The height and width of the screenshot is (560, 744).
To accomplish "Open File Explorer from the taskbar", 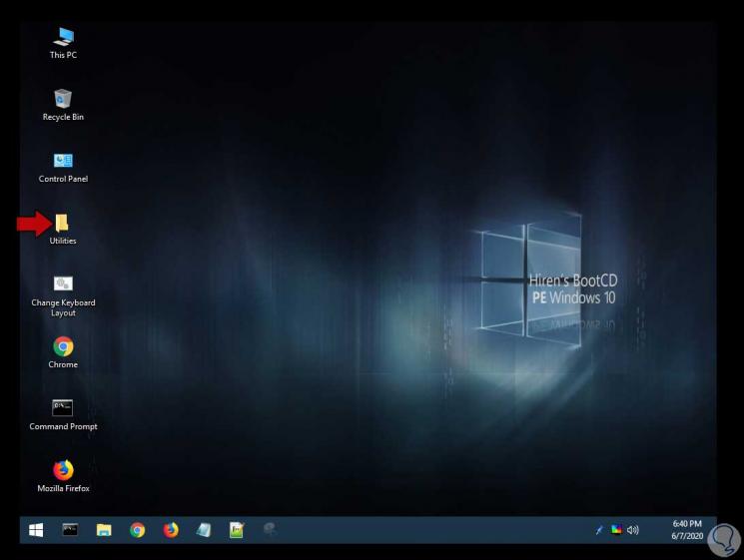I will point(104,530).
